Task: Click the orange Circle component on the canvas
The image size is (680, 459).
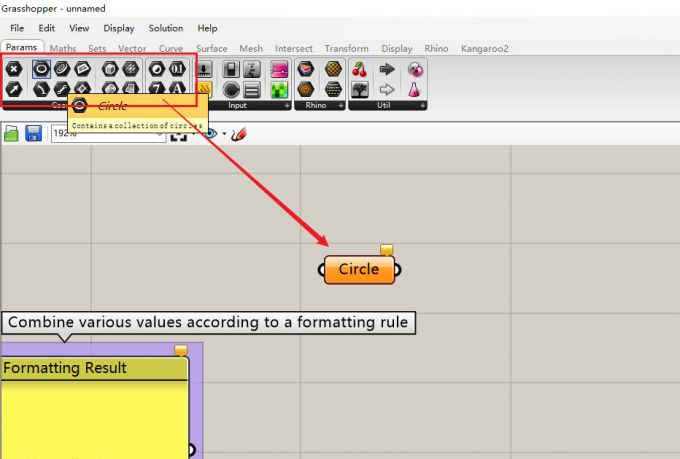Action: (x=359, y=269)
